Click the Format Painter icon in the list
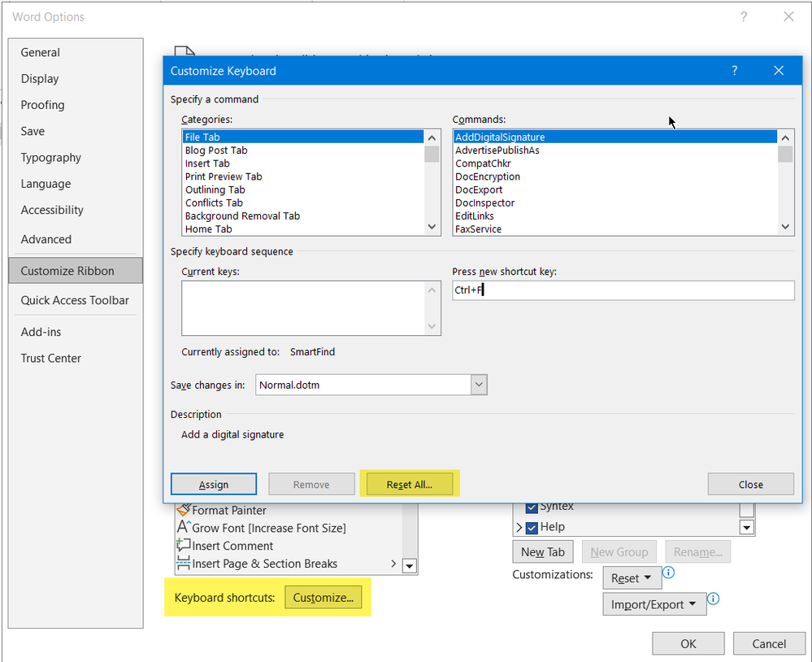Viewport: 812px width, 662px height. pos(184,510)
